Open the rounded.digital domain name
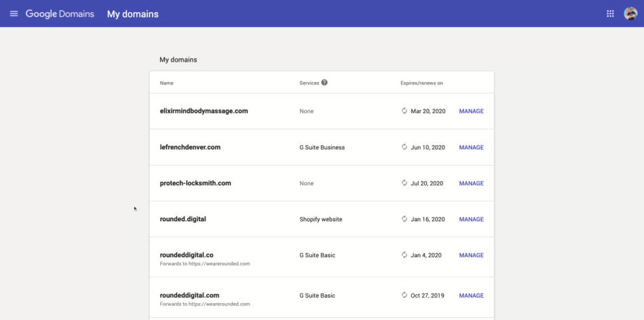Viewport: 644px width, 320px height. pos(183,219)
